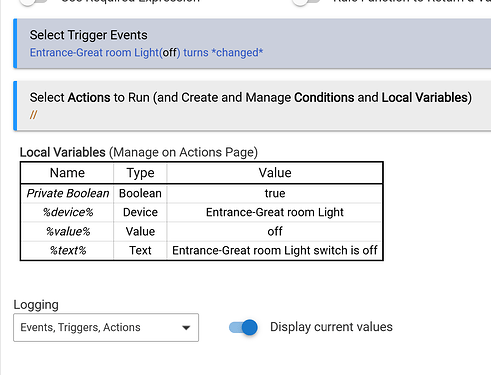Click the Device type cell
491x375 pixels.
[x=140, y=212]
